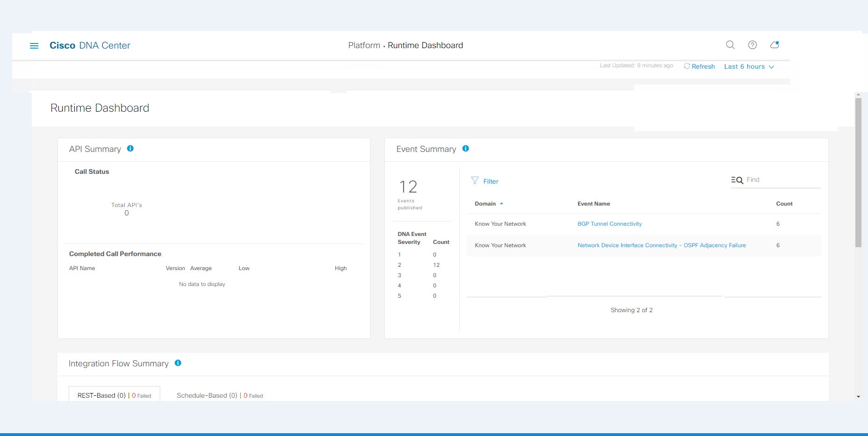Go to Cisco DNA Center home
This screenshot has width=868, height=436.
coord(90,45)
